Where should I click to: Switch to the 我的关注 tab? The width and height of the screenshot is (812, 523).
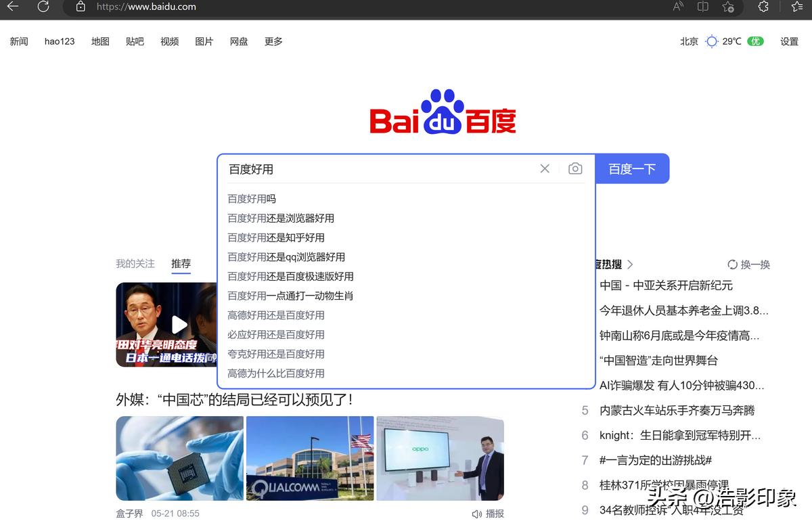click(135, 263)
